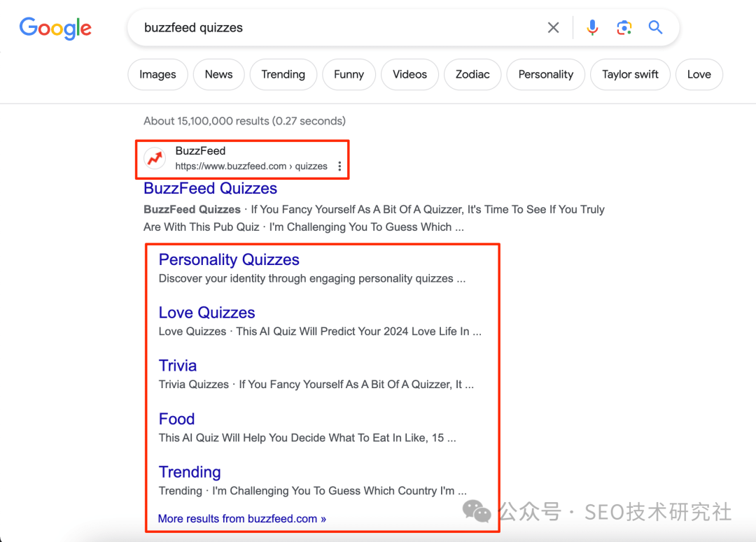This screenshot has height=542, width=756.
Task: Select the Trending filter chip
Action: point(283,75)
